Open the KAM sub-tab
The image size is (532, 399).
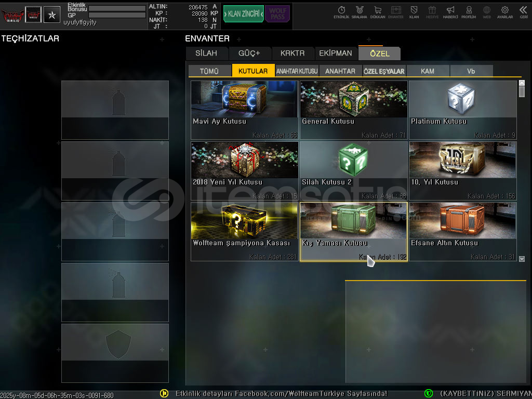[x=428, y=71]
